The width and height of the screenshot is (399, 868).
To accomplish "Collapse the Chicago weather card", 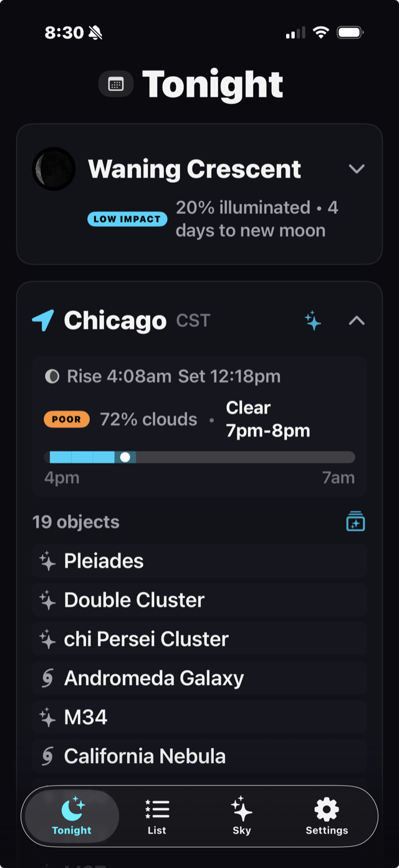I will (x=357, y=321).
